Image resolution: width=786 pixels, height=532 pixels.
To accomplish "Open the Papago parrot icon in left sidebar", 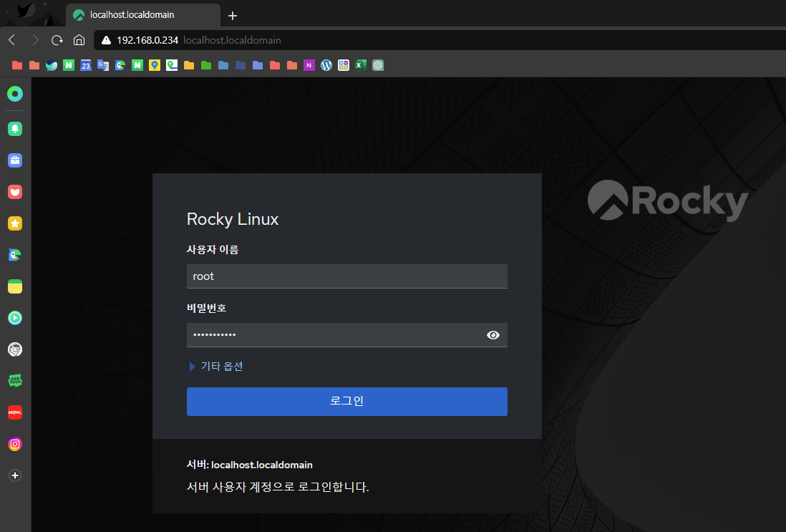I will click(15, 255).
